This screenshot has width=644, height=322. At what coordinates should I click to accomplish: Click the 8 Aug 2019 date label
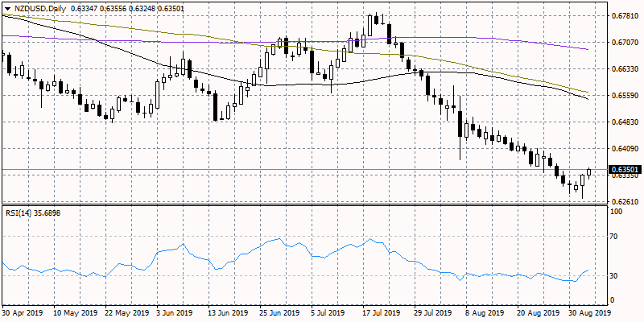pyautogui.click(x=484, y=312)
